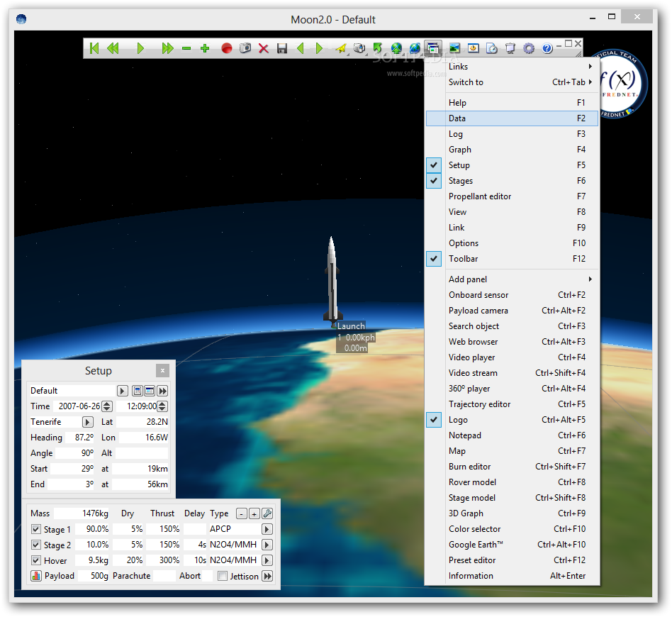
Task: Click the red record button icon
Action: coord(227,48)
